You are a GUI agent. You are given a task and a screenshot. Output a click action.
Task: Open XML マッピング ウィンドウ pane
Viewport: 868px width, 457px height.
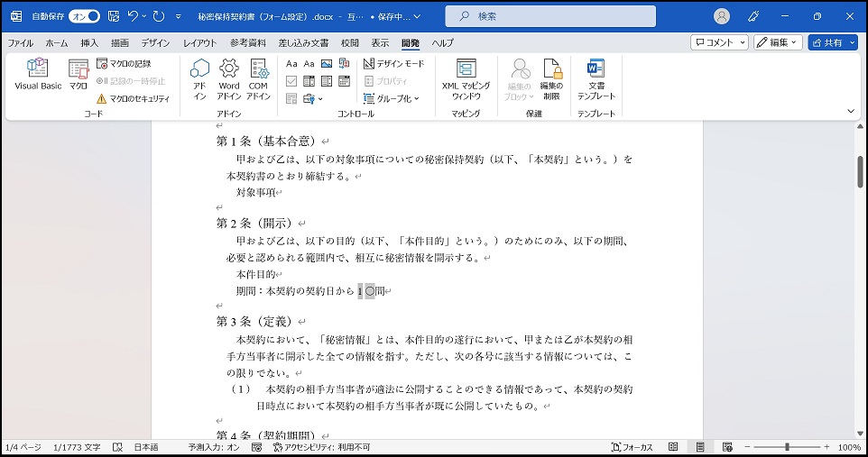click(x=466, y=78)
